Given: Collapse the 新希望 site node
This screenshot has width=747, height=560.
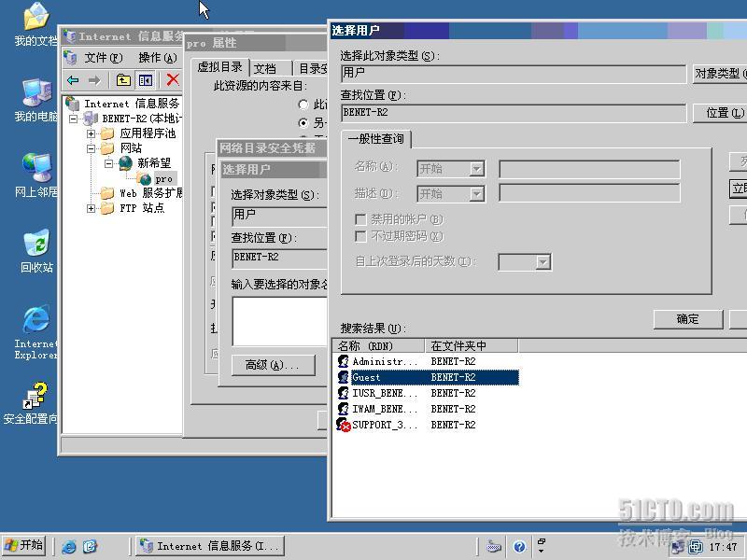Looking at the screenshot, I should point(108,163).
